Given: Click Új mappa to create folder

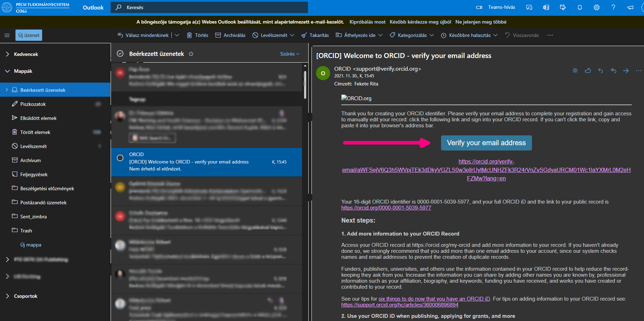Looking at the screenshot, I should click(x=31, y=245).
